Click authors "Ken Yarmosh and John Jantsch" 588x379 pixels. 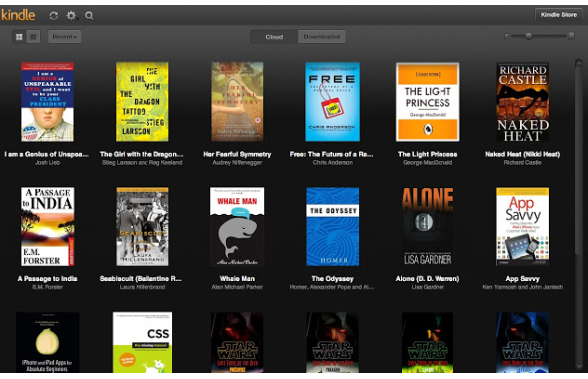coord(523,287)
